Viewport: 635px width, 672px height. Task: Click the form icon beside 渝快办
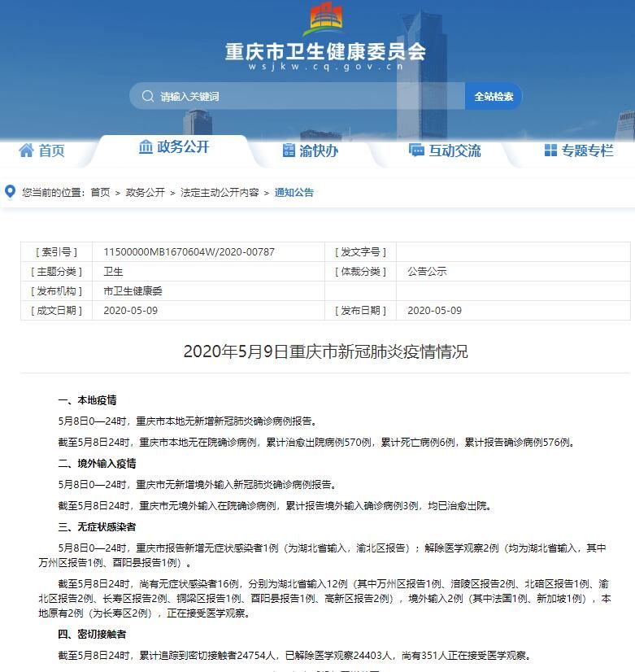tap(289, 151)
